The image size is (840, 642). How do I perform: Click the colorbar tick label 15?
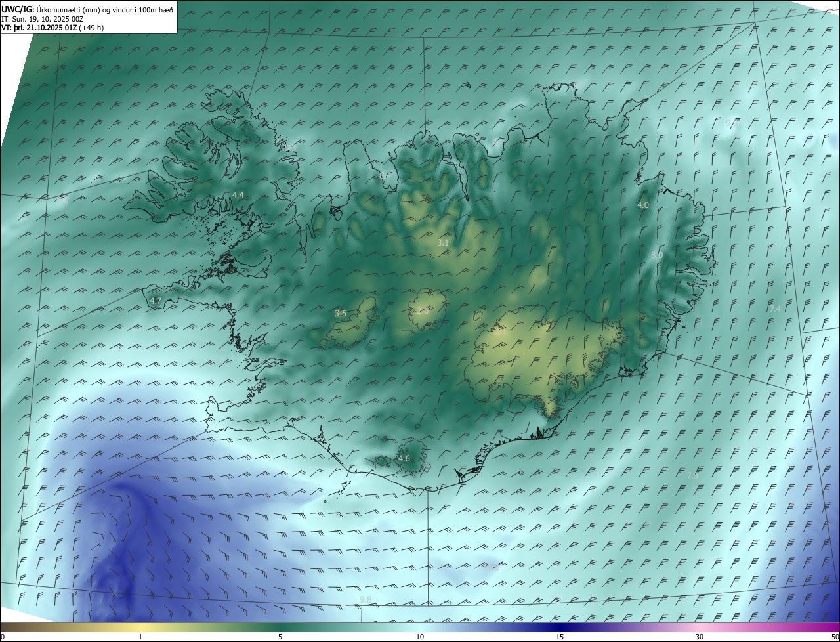click(x=560, y=637)
